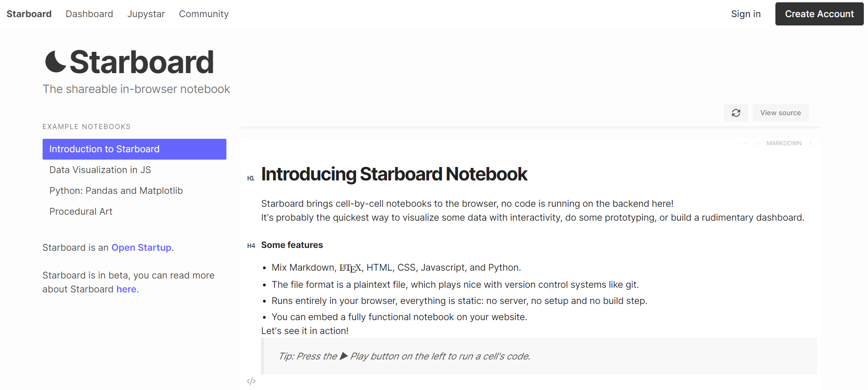The image size is (868, 390).
Task: Open the MARKDOWN cell type selector
Action: (784, 143)
